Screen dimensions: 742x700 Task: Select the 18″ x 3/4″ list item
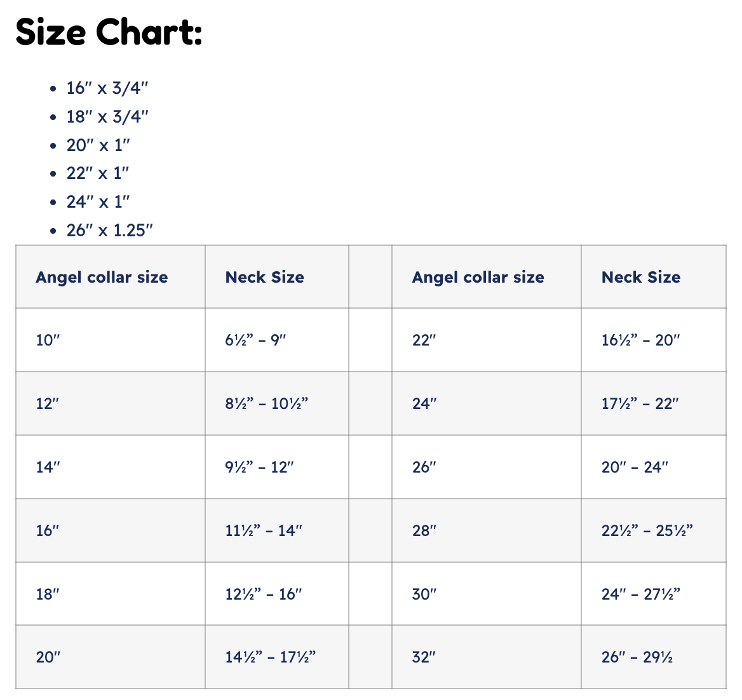[107, 116]
